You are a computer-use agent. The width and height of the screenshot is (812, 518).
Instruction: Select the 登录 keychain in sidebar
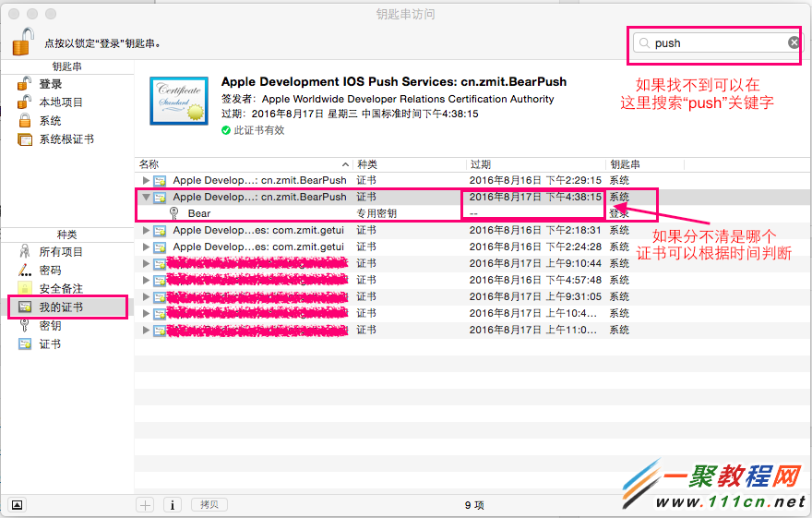[50, 84]
